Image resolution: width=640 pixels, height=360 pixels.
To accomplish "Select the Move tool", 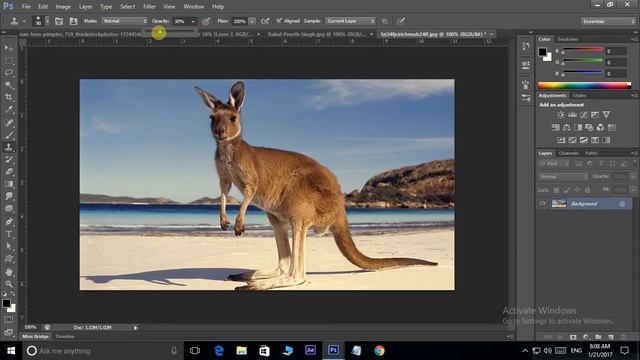I will [9, 48].
